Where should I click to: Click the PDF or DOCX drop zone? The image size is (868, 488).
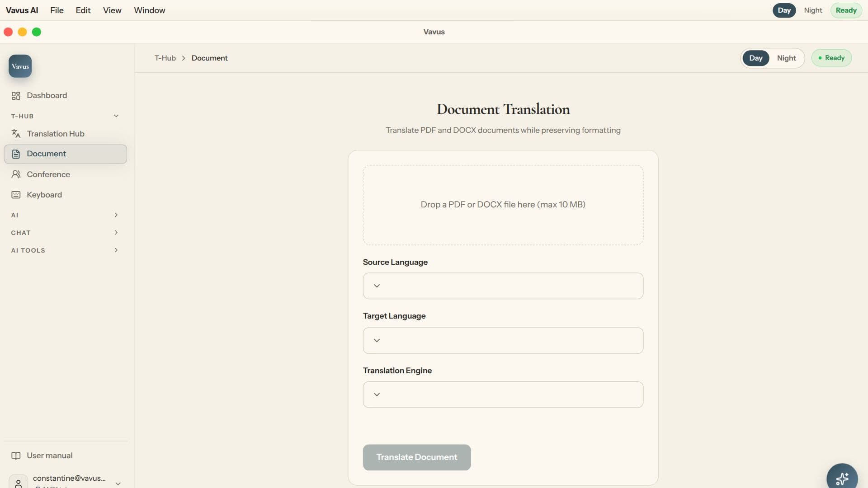[503, 205]
